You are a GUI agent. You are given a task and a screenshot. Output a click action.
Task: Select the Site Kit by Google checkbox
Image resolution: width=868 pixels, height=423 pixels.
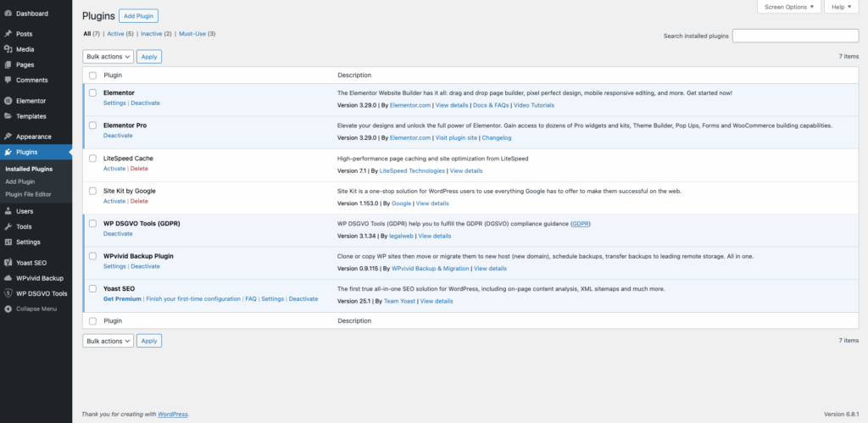(92, 191)
